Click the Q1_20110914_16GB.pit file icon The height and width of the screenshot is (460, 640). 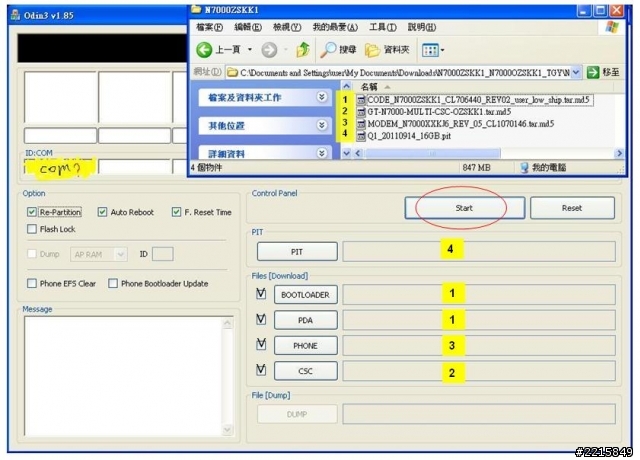361,136
